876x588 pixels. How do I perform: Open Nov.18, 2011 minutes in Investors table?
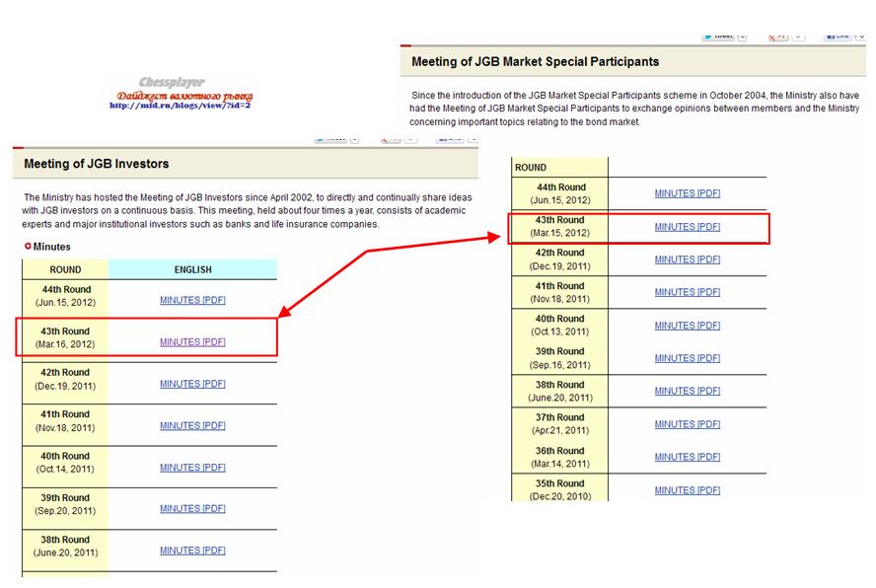click(x=192, y=425)
